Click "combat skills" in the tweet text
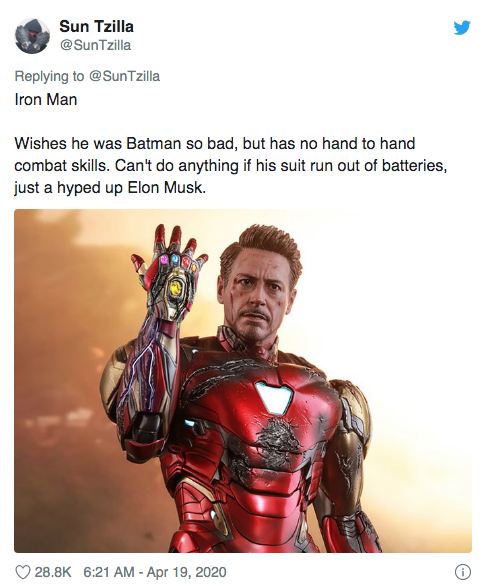 point(62,166)
